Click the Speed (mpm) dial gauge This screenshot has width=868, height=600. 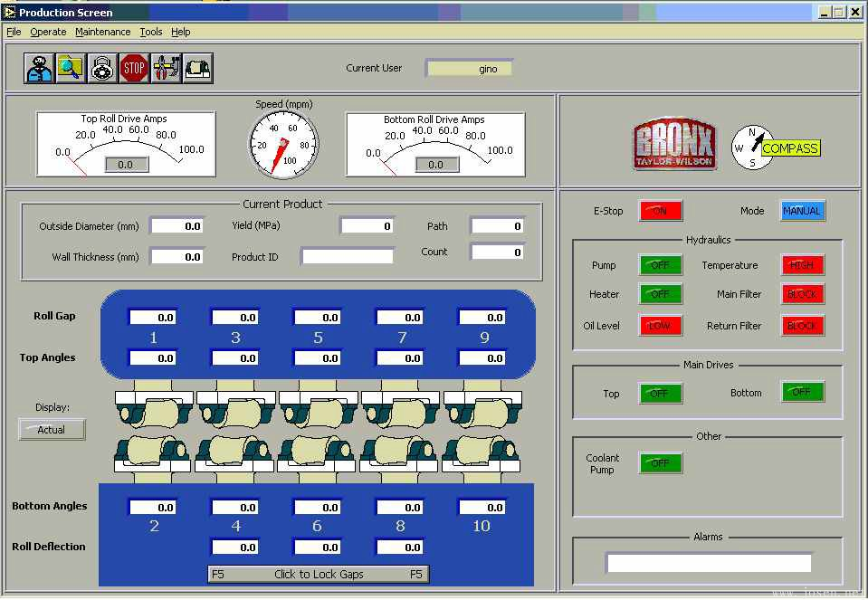(283, 145)
